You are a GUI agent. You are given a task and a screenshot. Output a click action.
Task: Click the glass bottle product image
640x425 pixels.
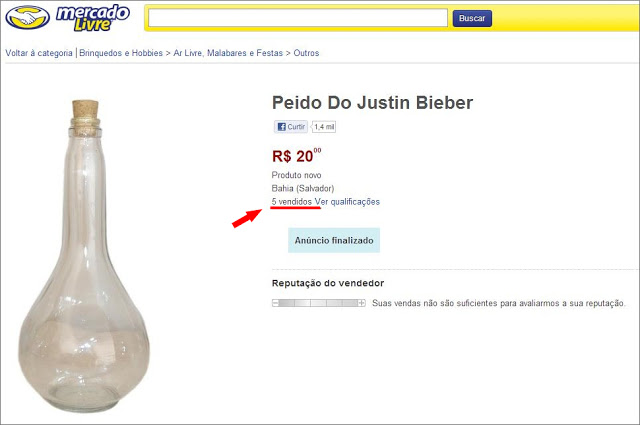click(x=84, y=256)
